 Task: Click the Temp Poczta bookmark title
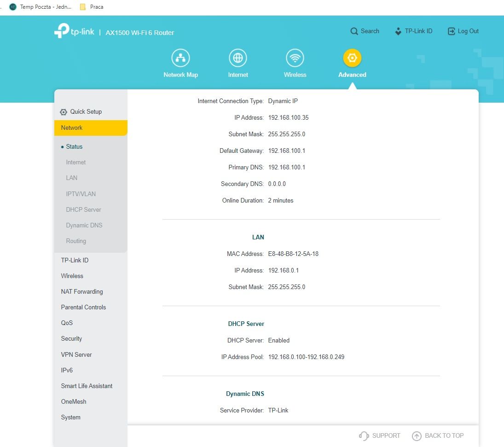pyautogui.click(x=46, y=7)
